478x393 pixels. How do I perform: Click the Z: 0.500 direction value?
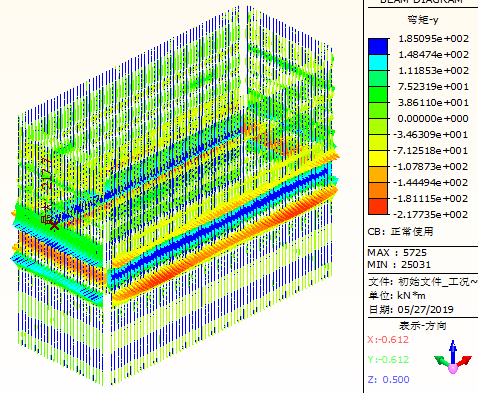pos(388,380)
